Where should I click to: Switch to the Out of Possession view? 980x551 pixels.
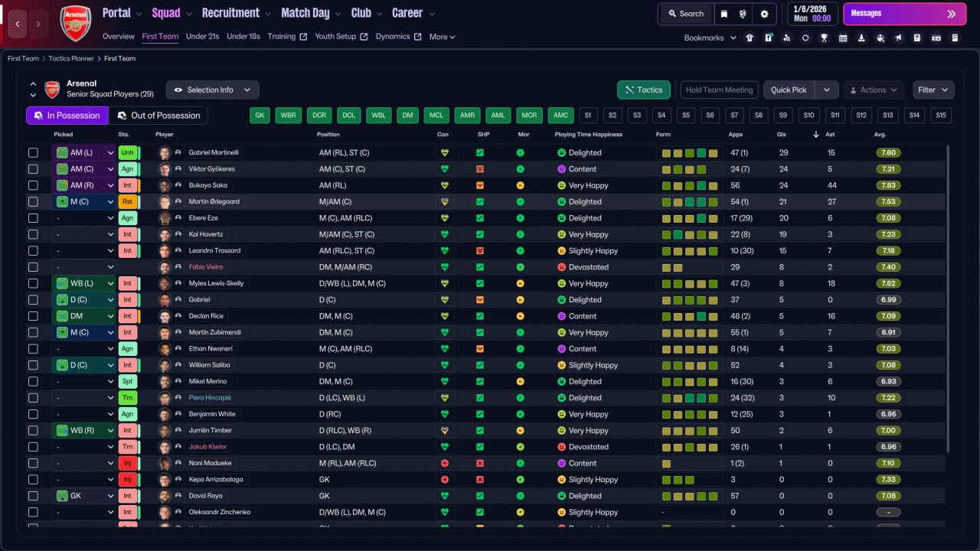coord(159,116)
